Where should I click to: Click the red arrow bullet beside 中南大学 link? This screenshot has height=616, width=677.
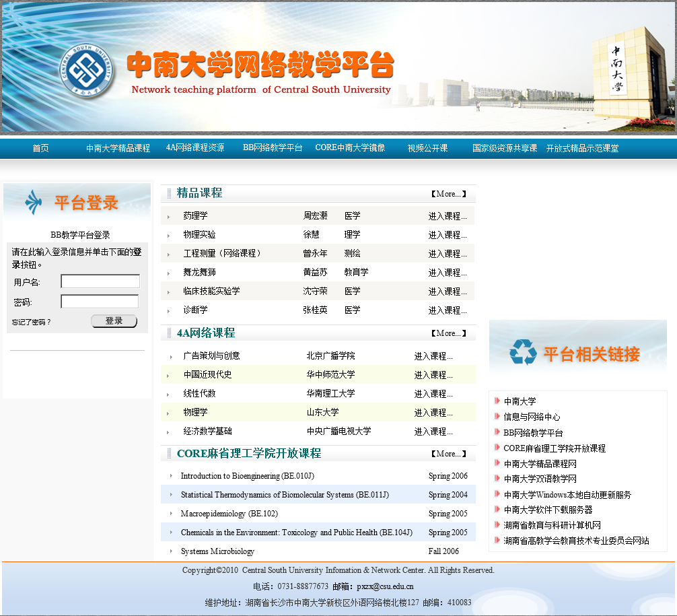click(497, 401)
